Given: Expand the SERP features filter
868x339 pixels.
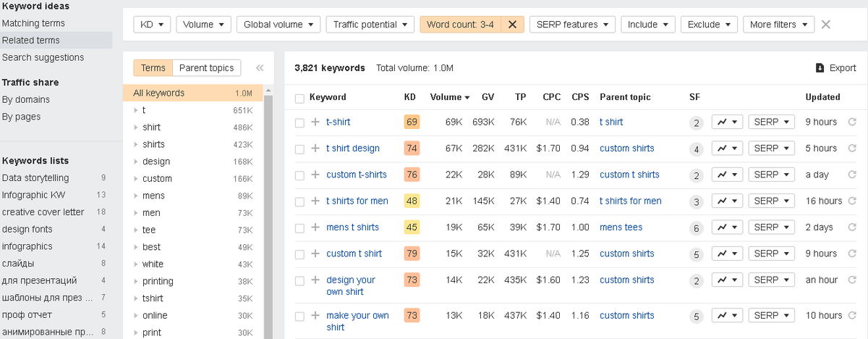Looking at the screenshot, I should pyautogui.click(x=572, y=25).
